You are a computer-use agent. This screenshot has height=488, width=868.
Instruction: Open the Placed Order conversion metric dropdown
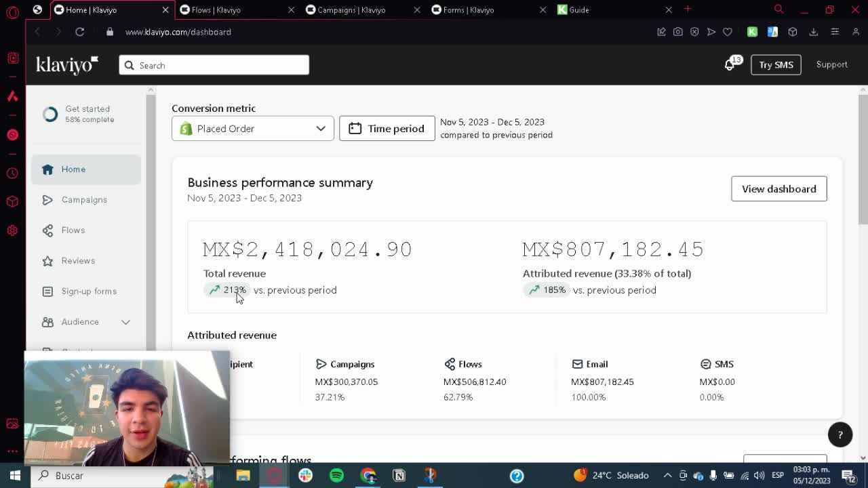[252, 129]
